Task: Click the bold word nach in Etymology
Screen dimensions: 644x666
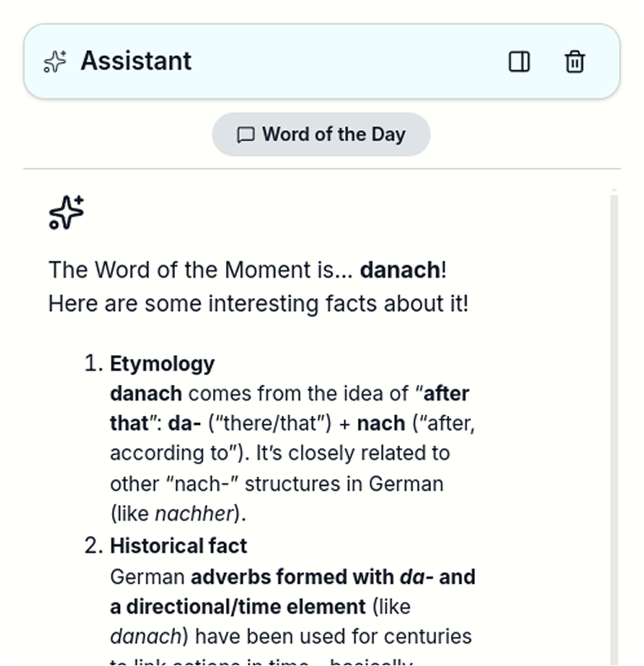Action: (x=379, y=424)
